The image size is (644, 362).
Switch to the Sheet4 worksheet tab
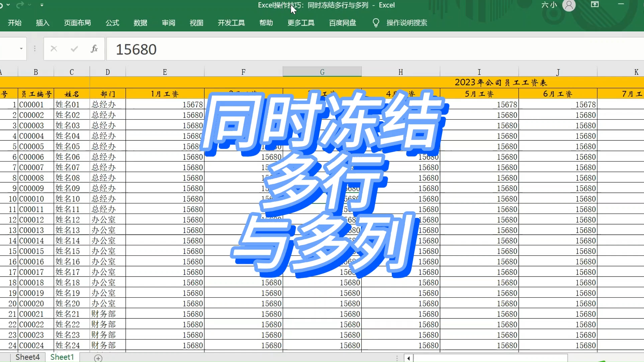[28, 357]
